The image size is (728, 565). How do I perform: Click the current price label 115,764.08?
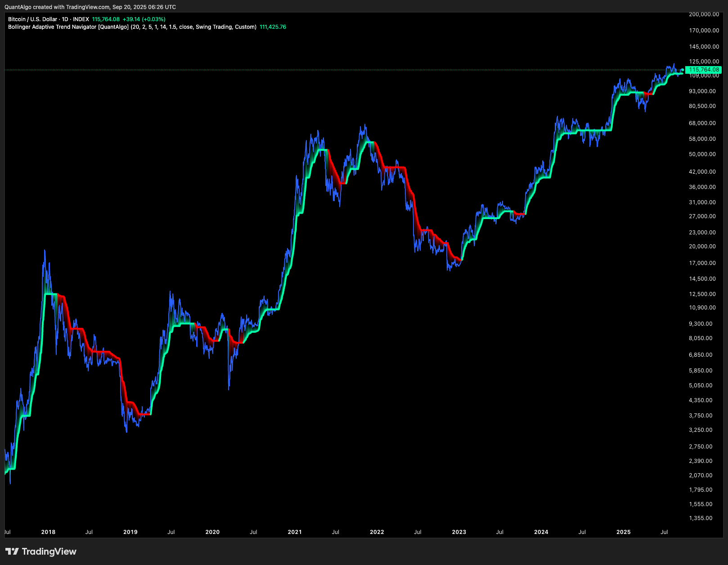[x=703, y=70]
